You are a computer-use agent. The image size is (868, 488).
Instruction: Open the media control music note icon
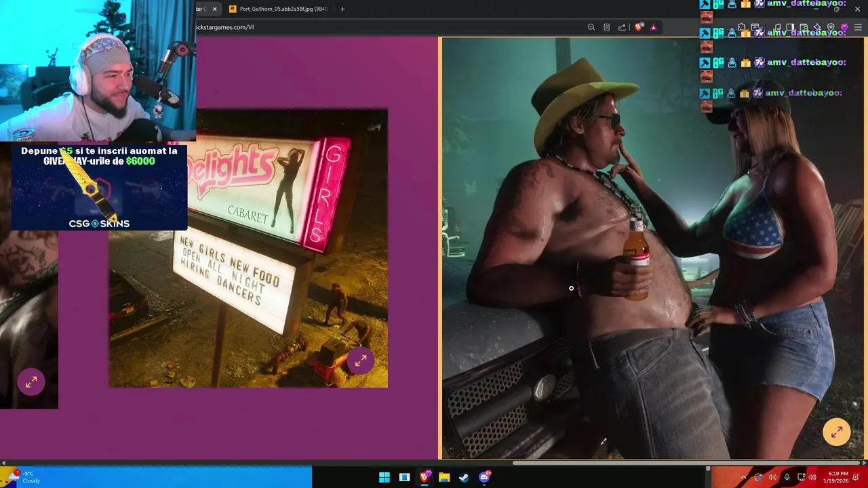point(777,27)
